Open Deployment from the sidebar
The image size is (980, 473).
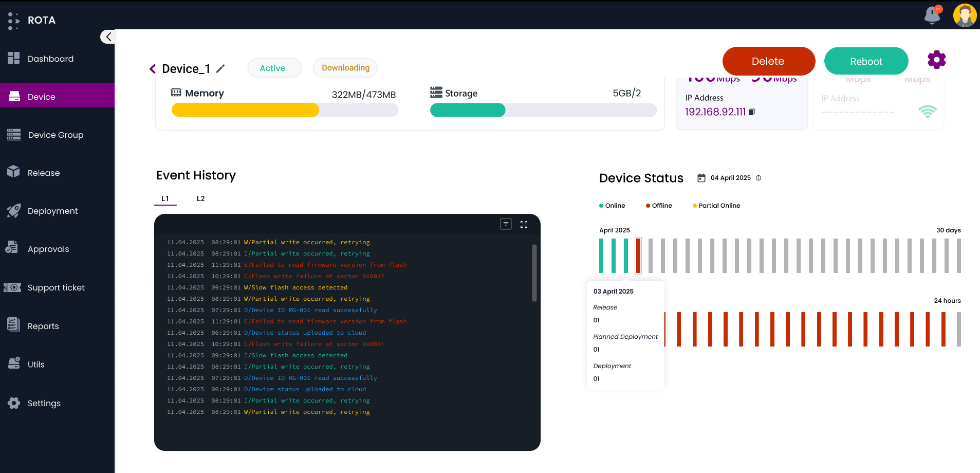[52, 211]
